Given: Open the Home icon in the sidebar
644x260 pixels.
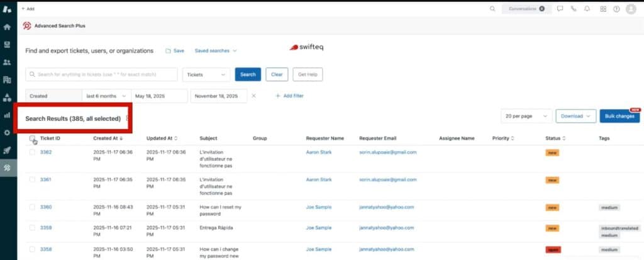Looking at the screenshot, I should (6, 27).
